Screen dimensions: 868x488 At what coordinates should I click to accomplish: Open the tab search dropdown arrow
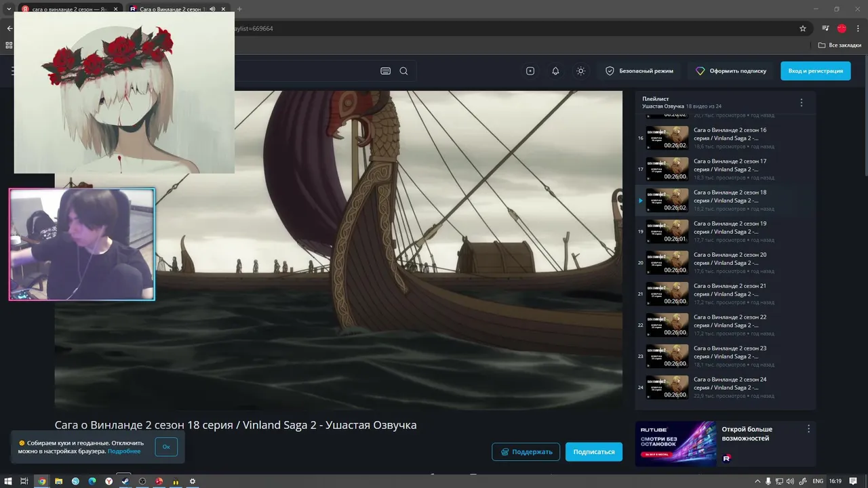[9, 9]
